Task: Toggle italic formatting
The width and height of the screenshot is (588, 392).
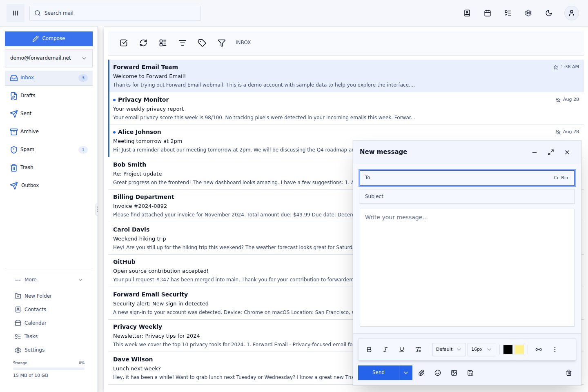Action: [385, 350]
